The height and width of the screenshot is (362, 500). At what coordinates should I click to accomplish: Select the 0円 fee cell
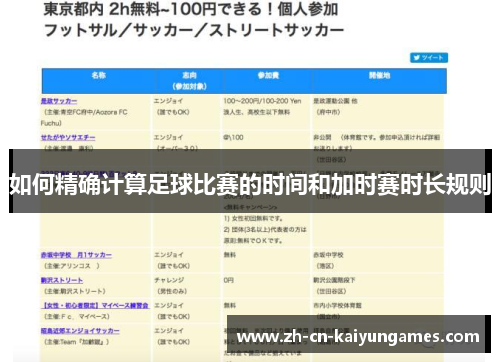229,280
